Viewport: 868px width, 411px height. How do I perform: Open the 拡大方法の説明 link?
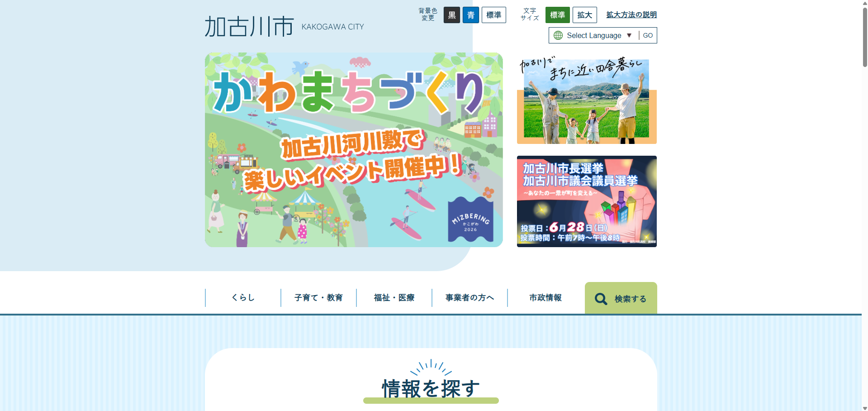(631, 15)
